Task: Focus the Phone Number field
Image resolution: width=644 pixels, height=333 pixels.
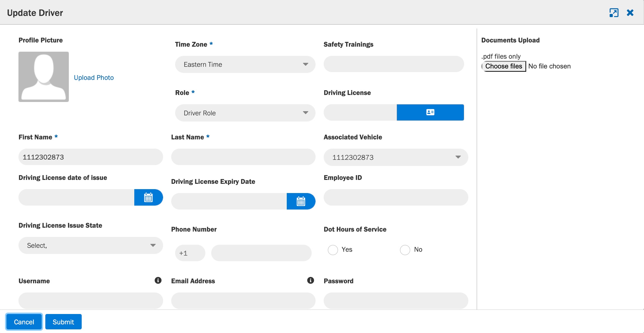Action: 261,253
